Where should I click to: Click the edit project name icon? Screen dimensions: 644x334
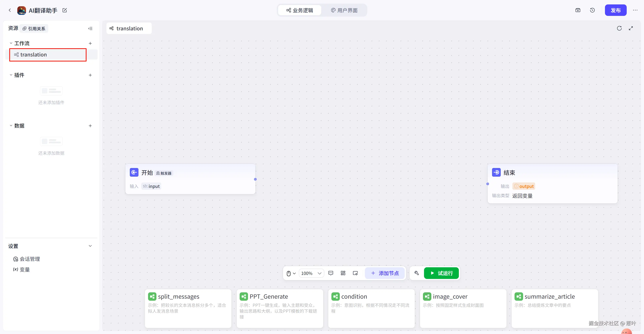tap(65, 10)
